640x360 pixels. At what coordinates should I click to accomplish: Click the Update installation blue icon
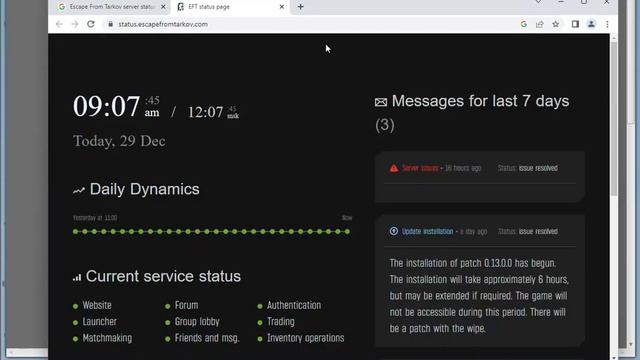(393, 231)
